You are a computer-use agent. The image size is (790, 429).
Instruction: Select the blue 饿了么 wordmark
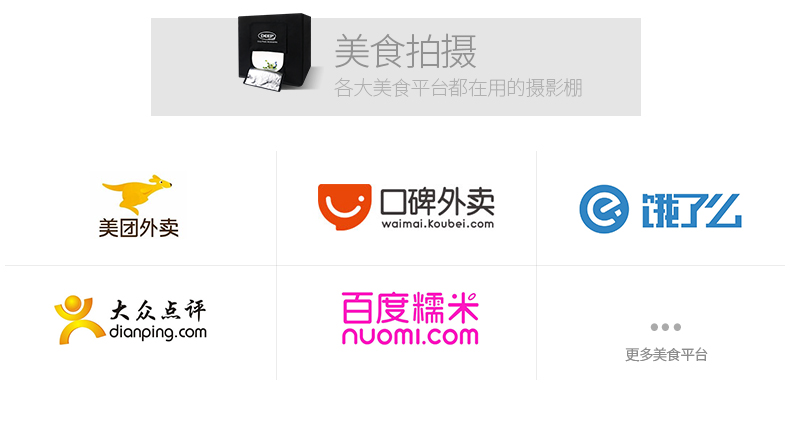tap(691, 211)
